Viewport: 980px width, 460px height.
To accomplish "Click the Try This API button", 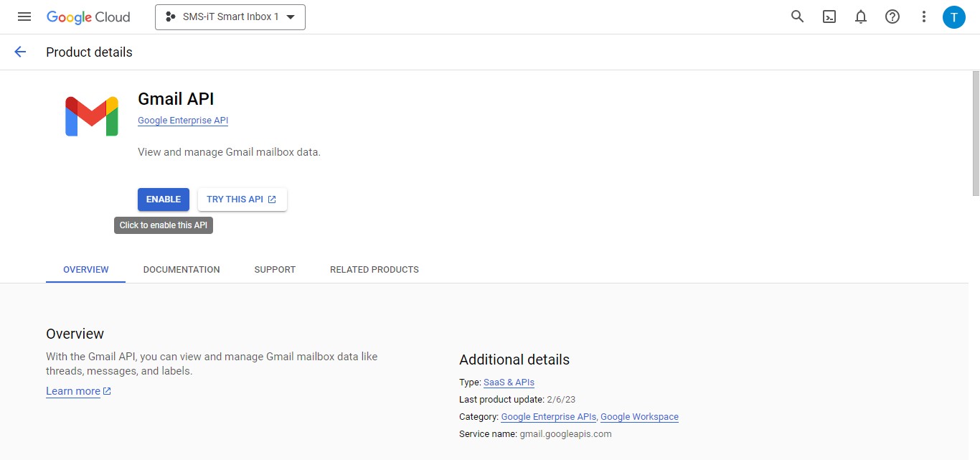I will (x=242, y=200).
